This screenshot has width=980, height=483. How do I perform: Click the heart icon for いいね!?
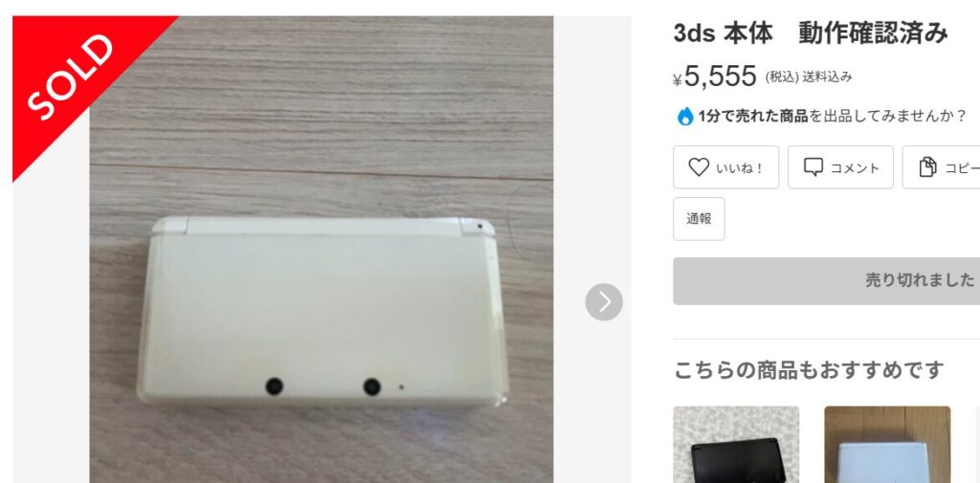[698, 166]
